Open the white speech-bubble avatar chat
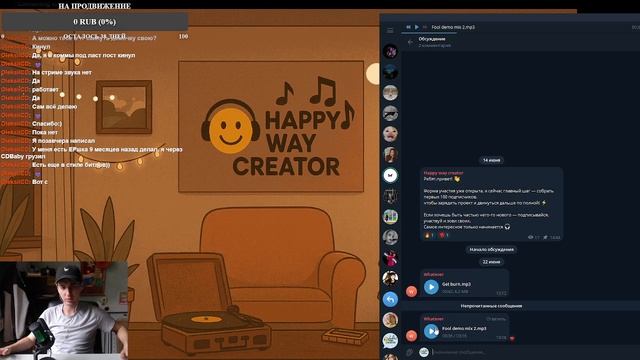 pos(390,340)
